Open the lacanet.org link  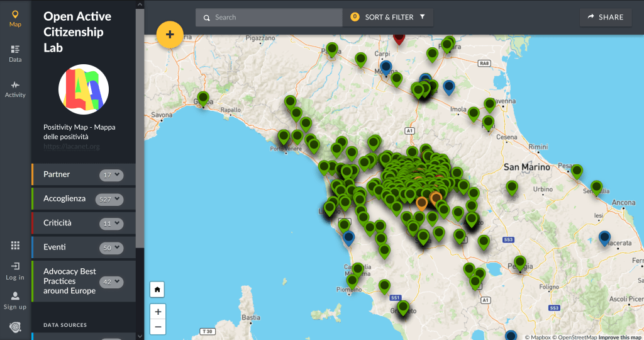(x=72, y=147)
